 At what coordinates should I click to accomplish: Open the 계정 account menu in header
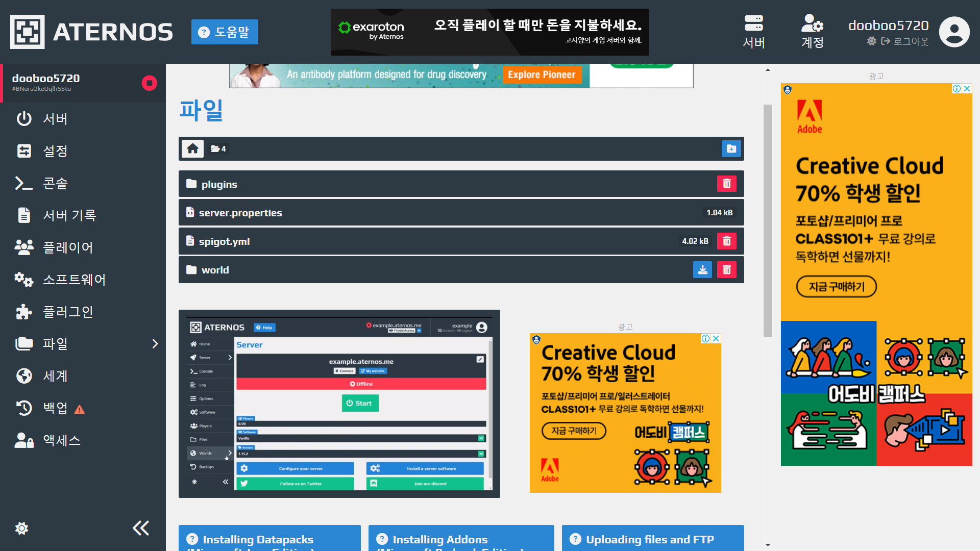click(x=812, y=32)
